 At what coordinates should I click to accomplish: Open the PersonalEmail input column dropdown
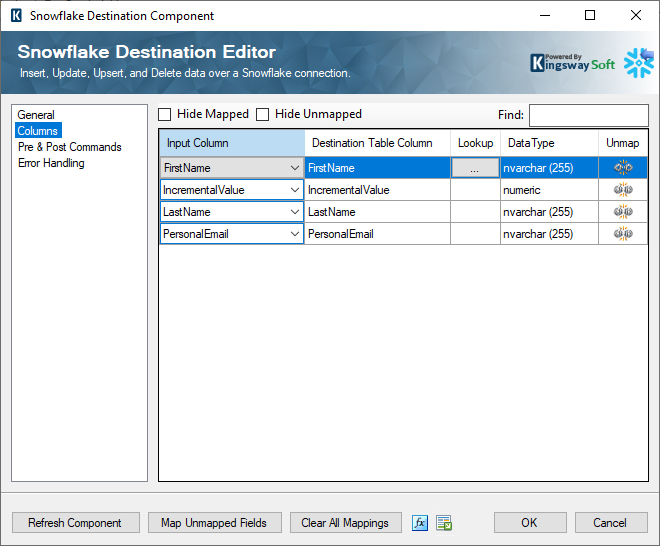[294, 234]
